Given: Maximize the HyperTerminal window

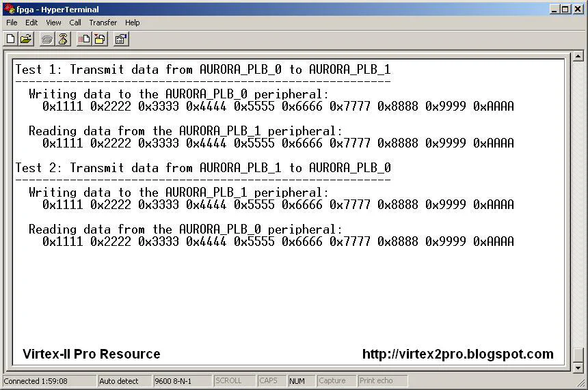Looking at the screenshot, I should coord(565,10).
